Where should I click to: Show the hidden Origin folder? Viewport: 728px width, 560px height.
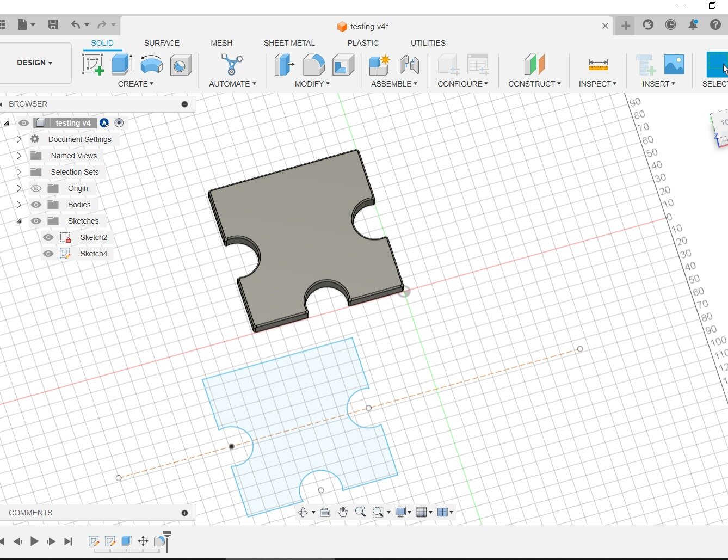click(x=36, y=188)
